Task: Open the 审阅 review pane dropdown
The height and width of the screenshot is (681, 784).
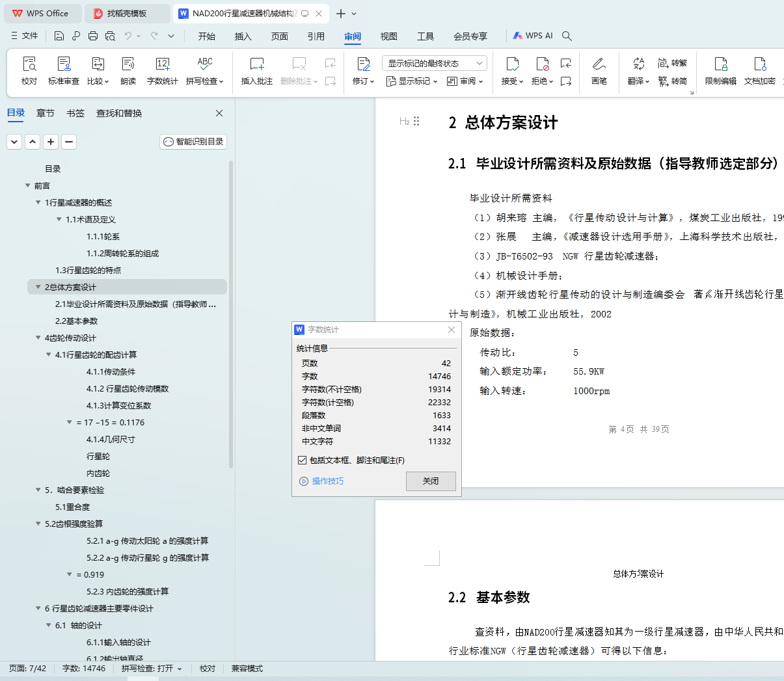Action: point(465,81)
